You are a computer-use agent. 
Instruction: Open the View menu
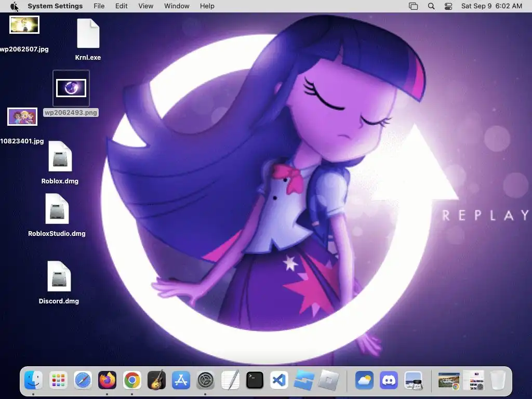pyautogui.click(x=146, y=6)
